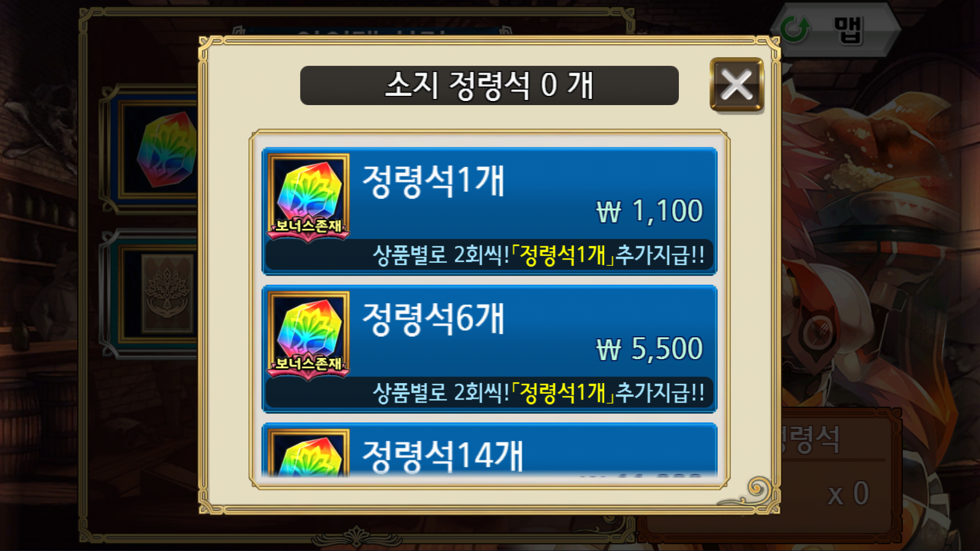Click the ₩ 1,100 price
Viewport: 980px width, 551px height.
649,211
